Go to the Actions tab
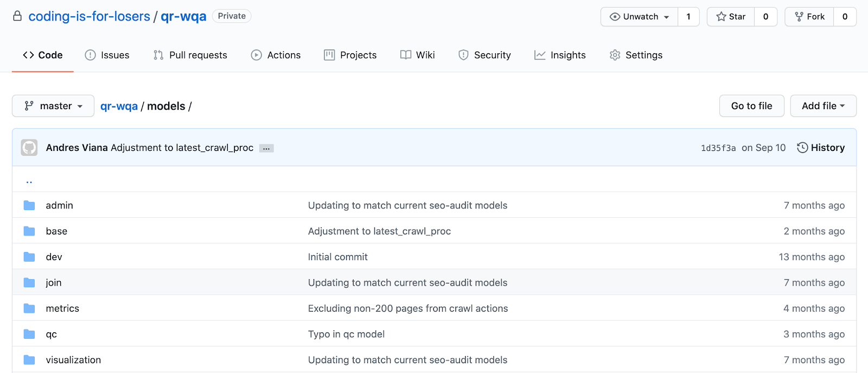 pyautogui.click(x=276, y=55)
